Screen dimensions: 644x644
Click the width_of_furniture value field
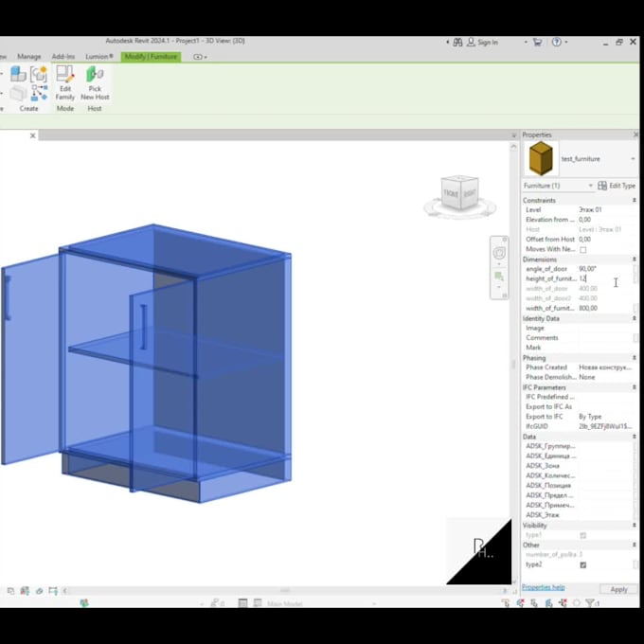pyautogui.click(x=604, y=308)
